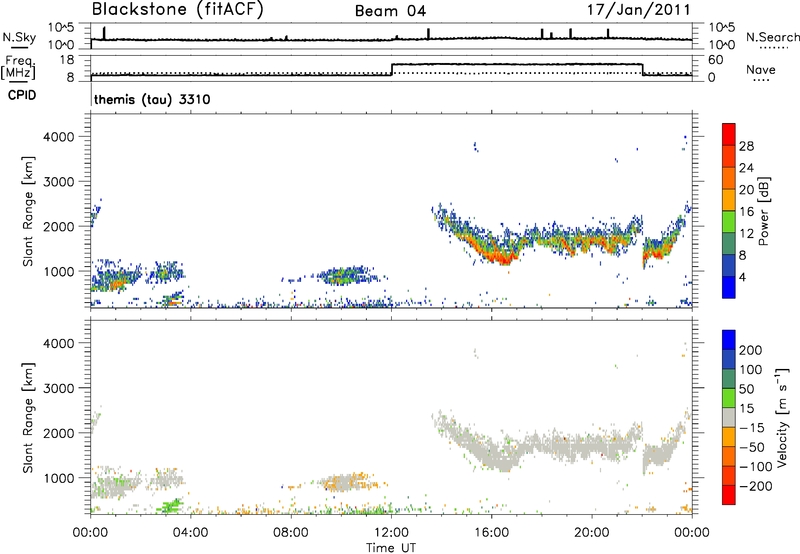
Task: Click the dotted line sample under Nave
Action: click(x=761, y=81)
